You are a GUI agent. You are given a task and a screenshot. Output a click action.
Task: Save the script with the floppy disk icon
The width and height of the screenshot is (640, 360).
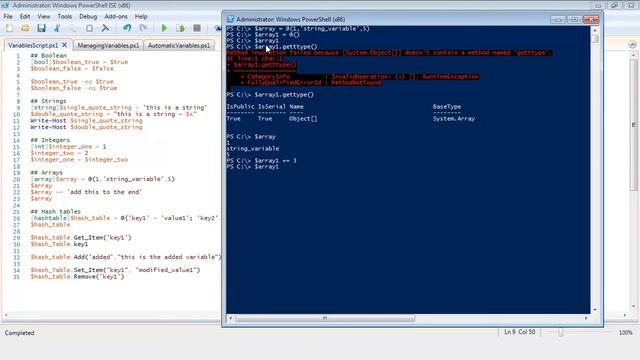point(41,28)
